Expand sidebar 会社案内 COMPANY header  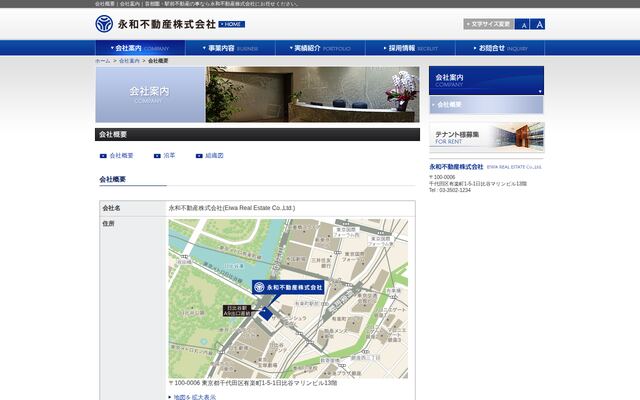487,80
